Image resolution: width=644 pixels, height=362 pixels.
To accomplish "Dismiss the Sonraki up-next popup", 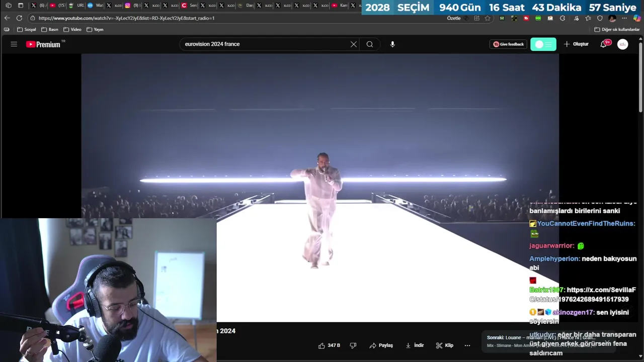I will [x=608, y=343].
